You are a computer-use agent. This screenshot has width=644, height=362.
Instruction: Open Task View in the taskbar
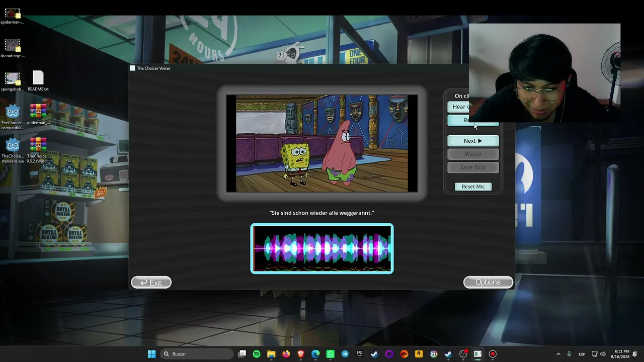pos(242,354)
